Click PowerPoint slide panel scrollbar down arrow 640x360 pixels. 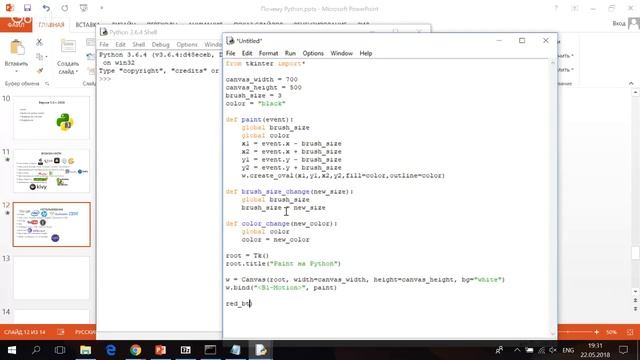(636, 292)
